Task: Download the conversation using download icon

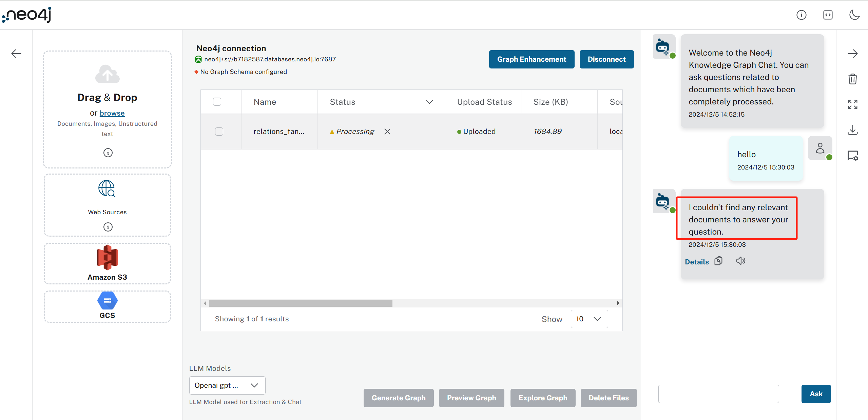Action: point(852,130)
